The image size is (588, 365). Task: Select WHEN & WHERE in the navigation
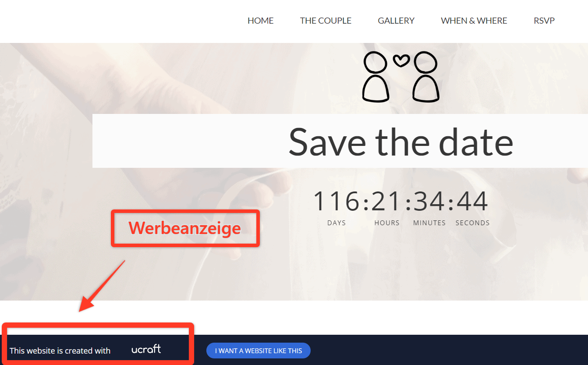pos(474,21)
